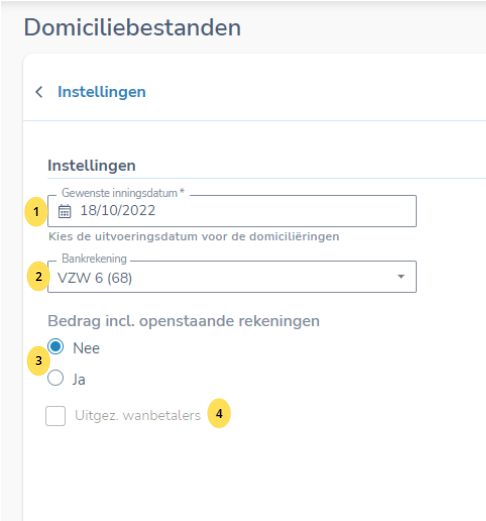
Task: Select the Nee radio button
Action: 55,347
